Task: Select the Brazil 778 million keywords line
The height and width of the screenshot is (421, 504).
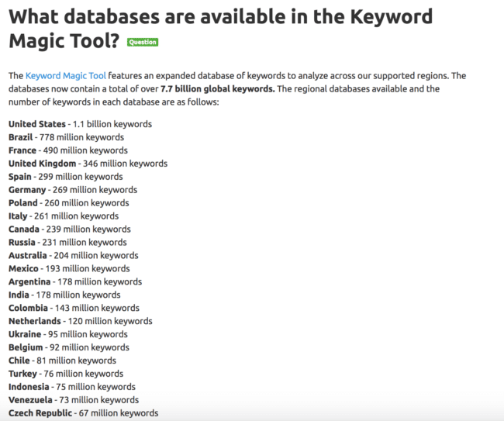Action: pyautogui.click(x=66, y=137)
